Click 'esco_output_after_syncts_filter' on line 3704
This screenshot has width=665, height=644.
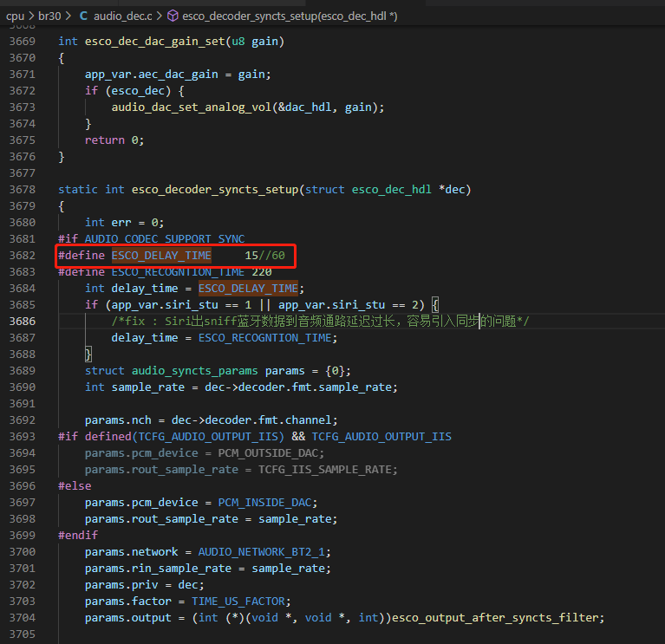point(494,618)
